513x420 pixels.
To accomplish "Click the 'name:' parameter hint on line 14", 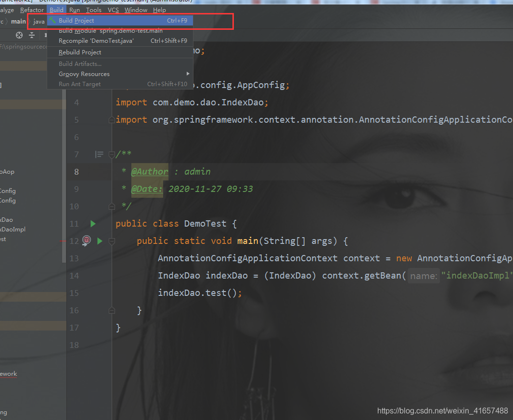I will (x=423, y=276).
